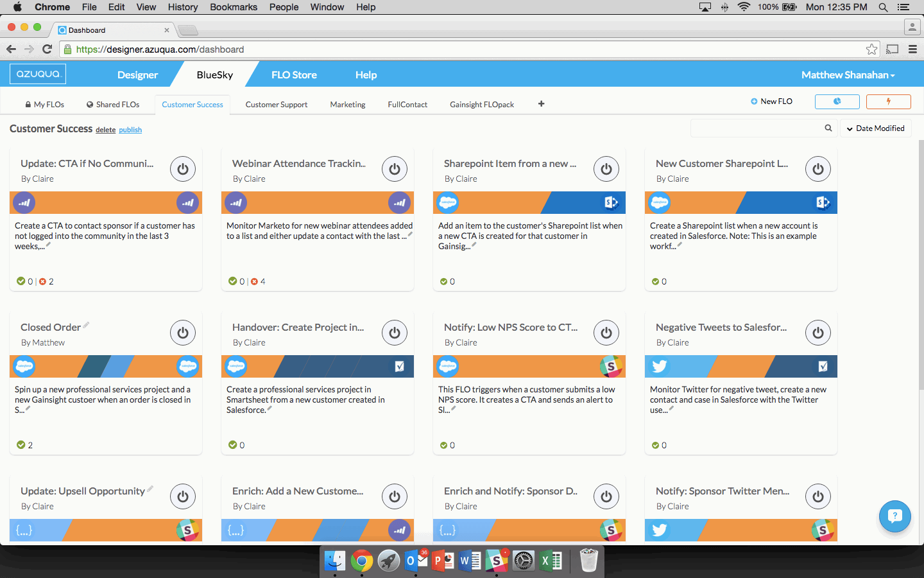The width and height of the screenshot is (924, 578).
Task: Click the lightning bolt button
Action: click(x=888, y=101)
